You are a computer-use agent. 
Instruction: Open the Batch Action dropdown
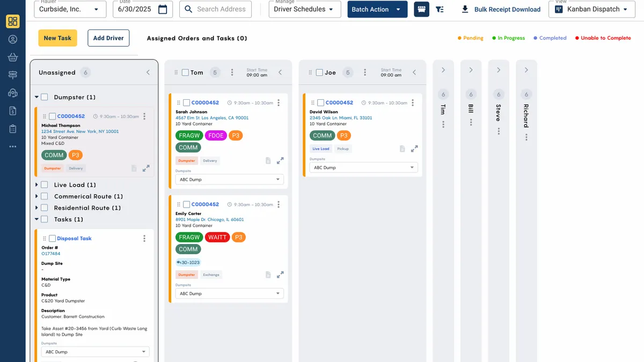pyautogui.click(x=377, y=9)
